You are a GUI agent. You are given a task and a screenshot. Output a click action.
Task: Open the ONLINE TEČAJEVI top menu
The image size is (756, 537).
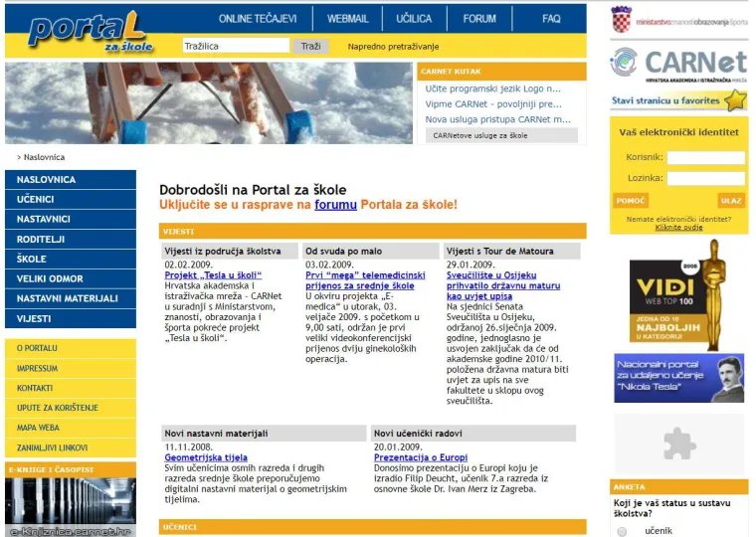point(258,19)
